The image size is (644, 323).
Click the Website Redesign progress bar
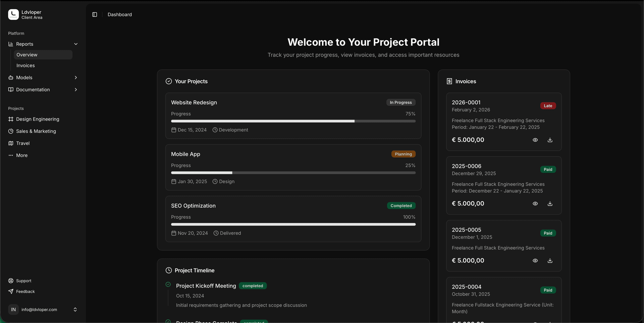coord(293,121)
